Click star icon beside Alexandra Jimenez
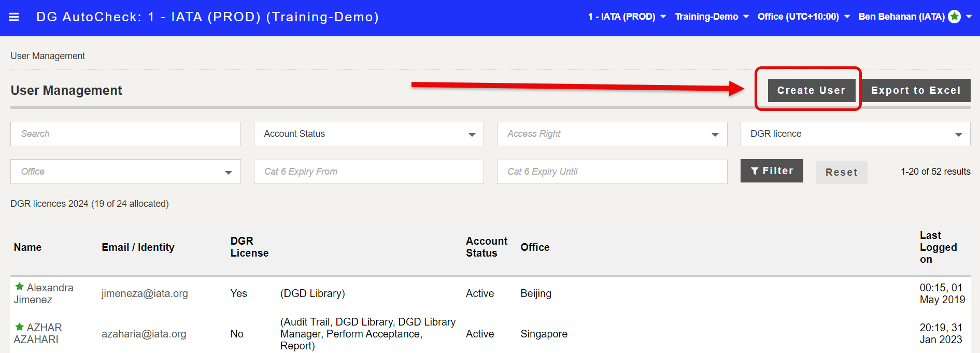Screen dimensions: 980x353 click(x=20, y=287)
